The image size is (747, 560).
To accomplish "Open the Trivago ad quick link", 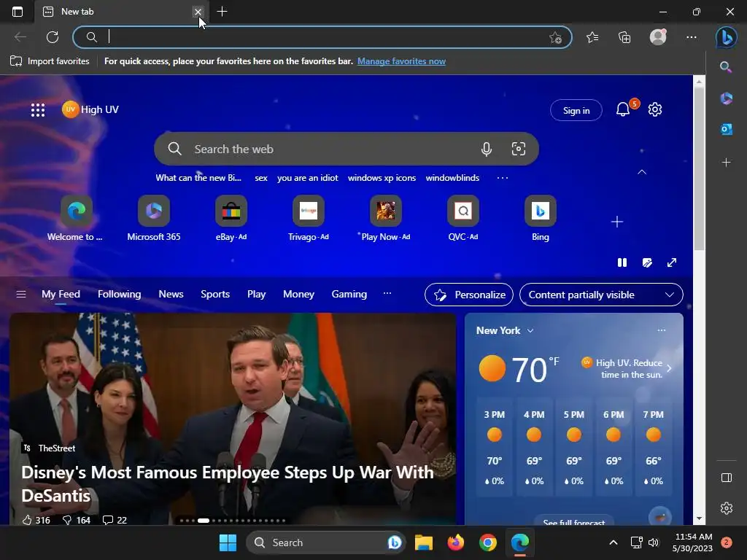I will 309,219.
